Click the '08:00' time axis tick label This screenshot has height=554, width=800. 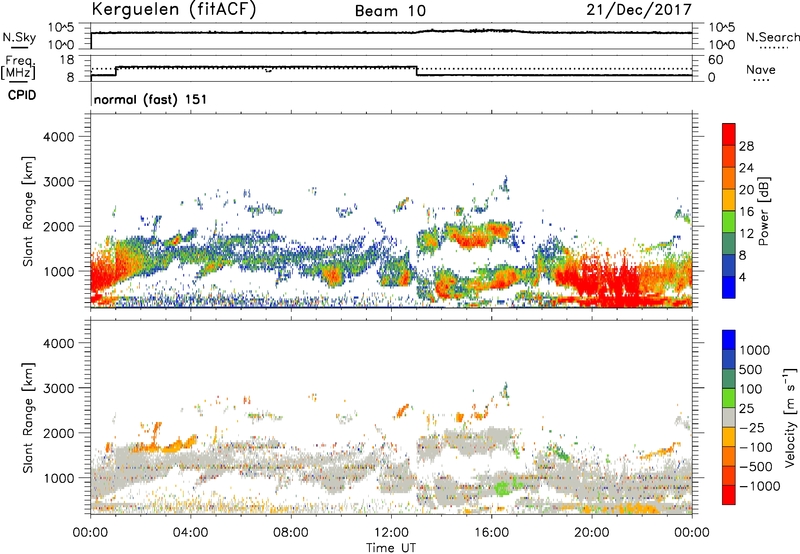coord(291,533)
